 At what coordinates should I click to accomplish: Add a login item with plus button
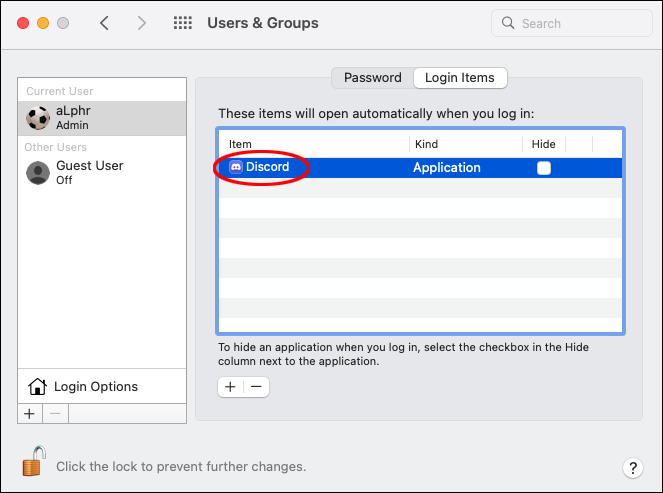(230, 386)
